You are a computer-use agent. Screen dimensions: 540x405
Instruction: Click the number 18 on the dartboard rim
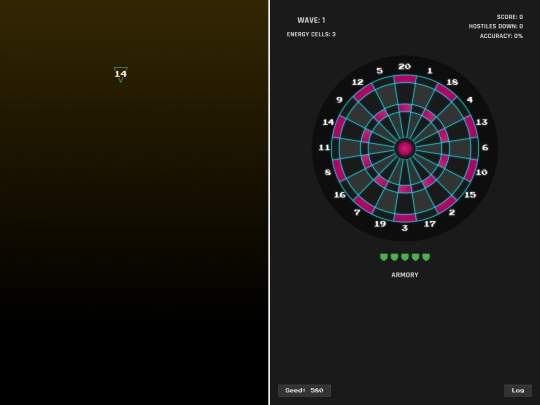pyautogui.click(x=452, y=82)
